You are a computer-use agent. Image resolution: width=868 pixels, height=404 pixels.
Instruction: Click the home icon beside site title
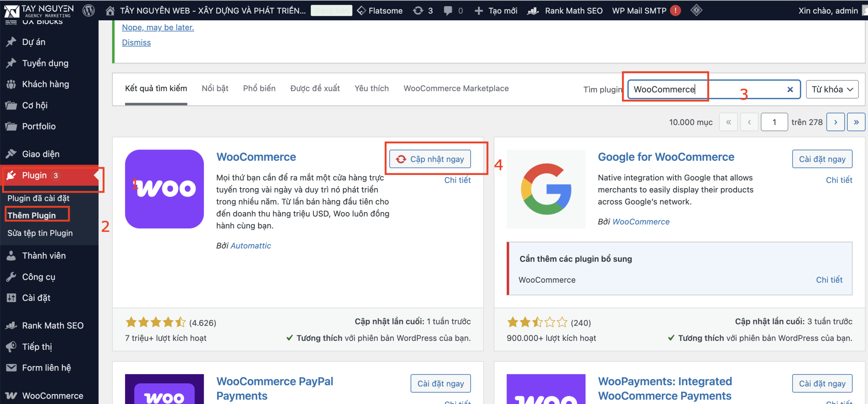tap(110, 11)
